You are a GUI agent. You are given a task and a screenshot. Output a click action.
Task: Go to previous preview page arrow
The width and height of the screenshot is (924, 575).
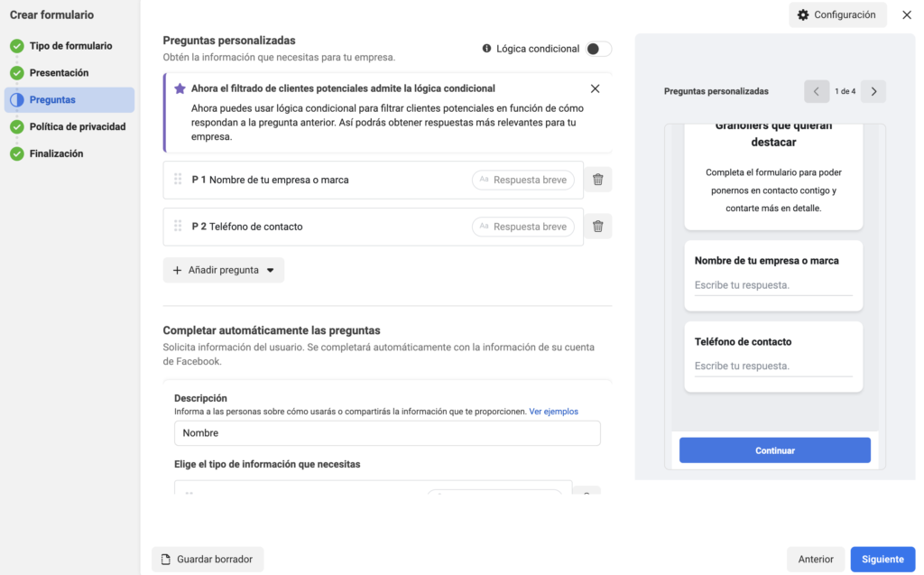point(816,91)
